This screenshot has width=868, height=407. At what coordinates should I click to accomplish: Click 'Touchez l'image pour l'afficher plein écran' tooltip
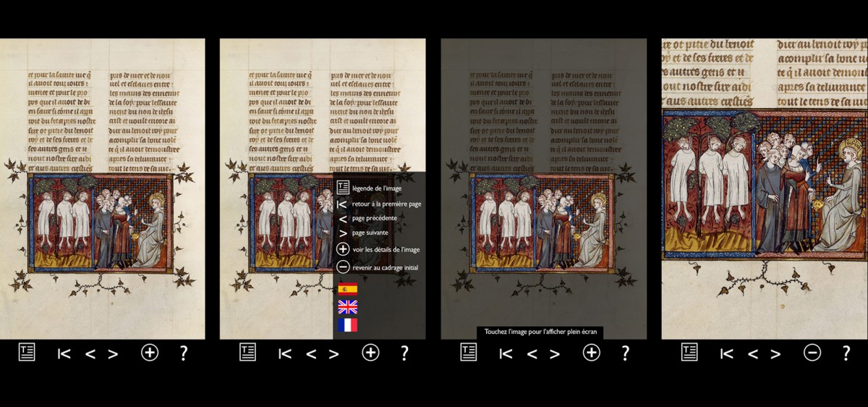[x=540, y=332]
